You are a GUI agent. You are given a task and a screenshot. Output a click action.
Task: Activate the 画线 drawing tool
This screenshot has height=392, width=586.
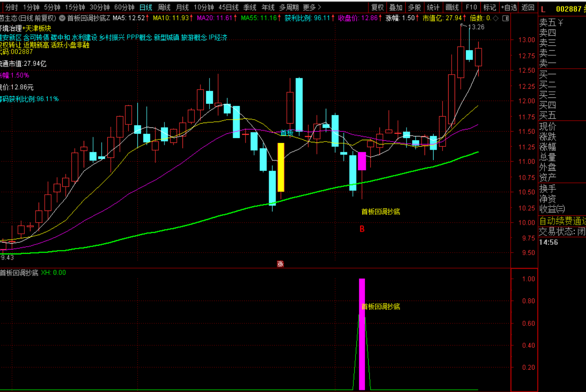point(452,7)
